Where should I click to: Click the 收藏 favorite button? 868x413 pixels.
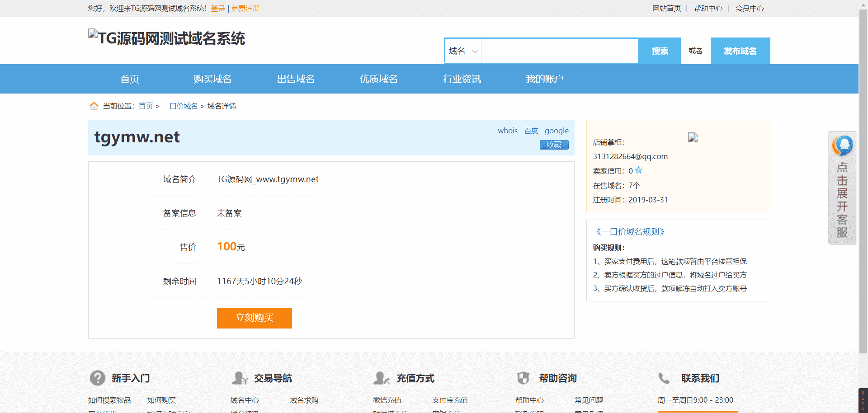tap(554, 145)
